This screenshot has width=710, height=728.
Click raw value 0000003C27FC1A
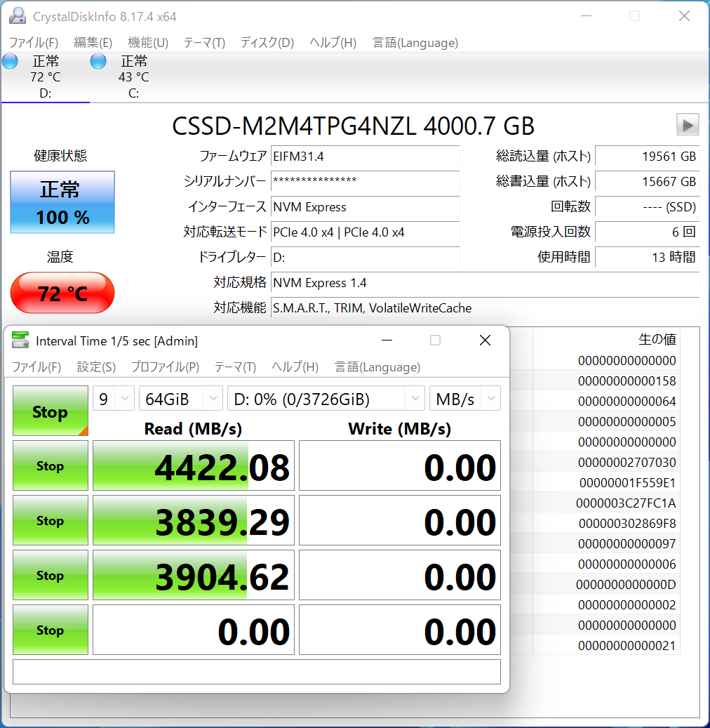(626, 503)
